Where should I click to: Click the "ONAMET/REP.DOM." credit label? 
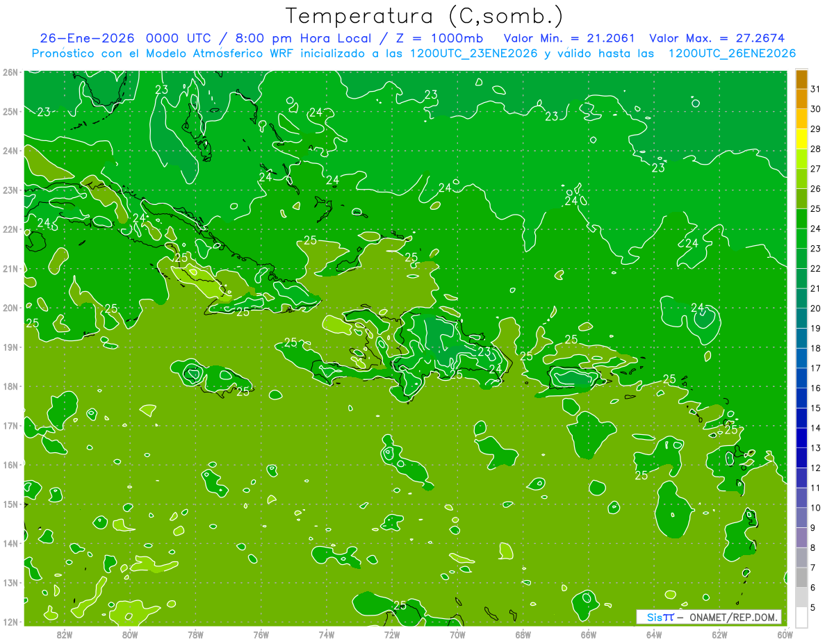coord(733,617)
